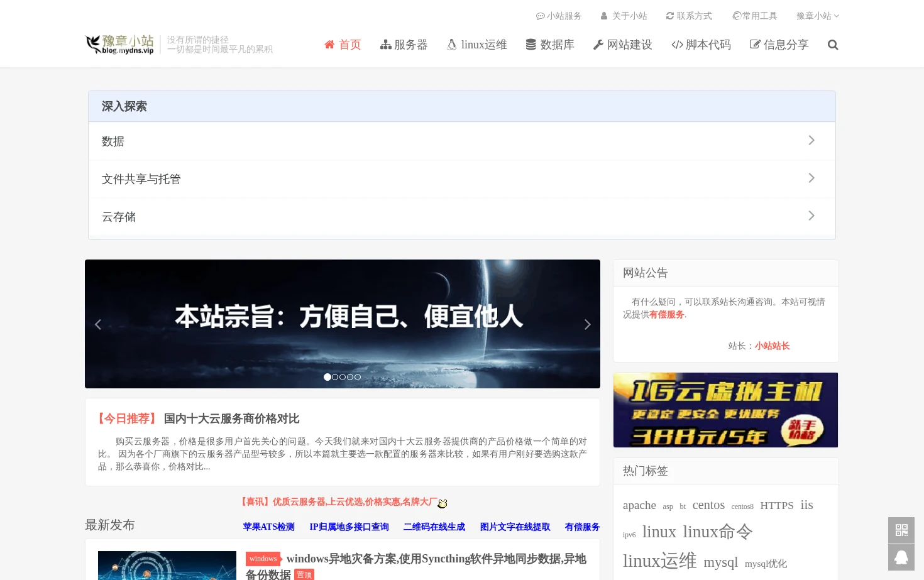The image size is (924, 580).
Task: Click the database icon beside 数据库
Action: coord(531,45)
